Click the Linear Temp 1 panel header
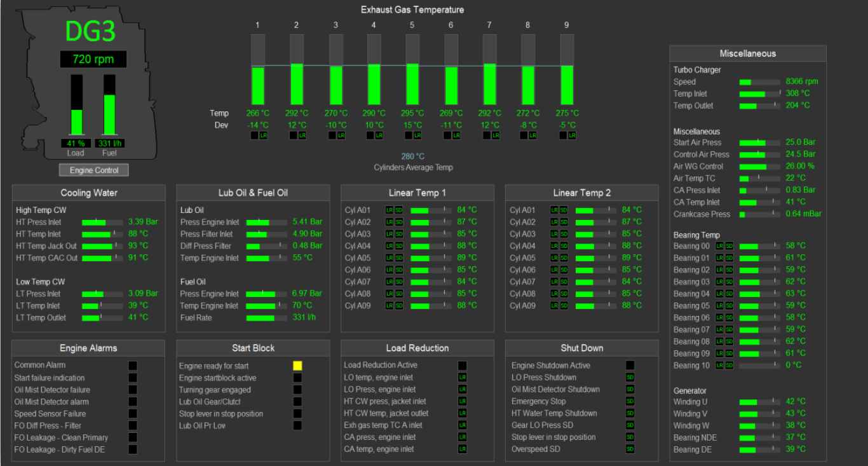Screen dimensions: 868x466 (x=417, y=193)
